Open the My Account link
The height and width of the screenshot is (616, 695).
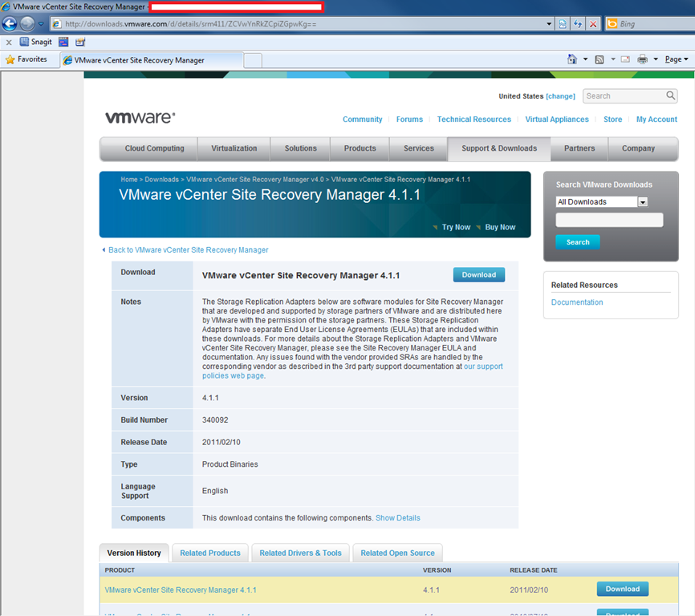pos(656,120)
